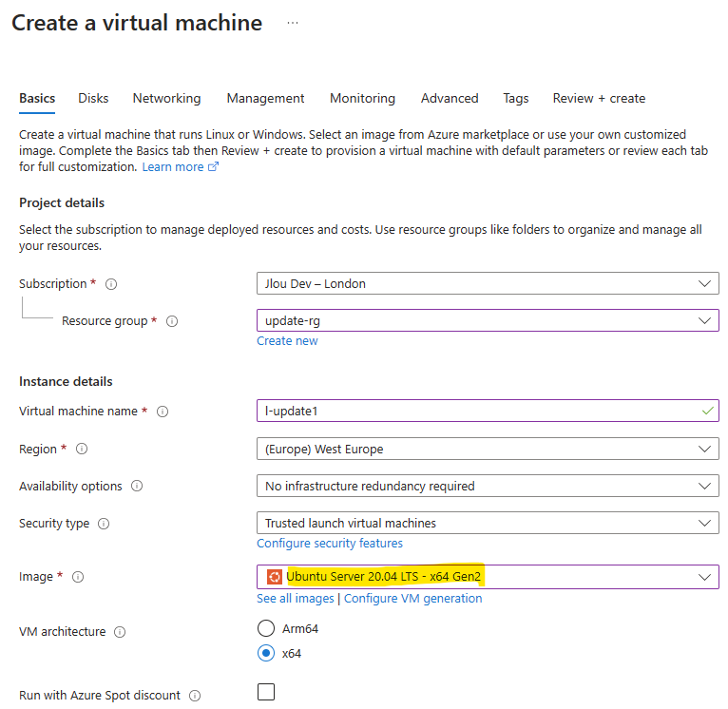The width and height of the screenshot is (728, 709).
Task: Show info tooltip for Resource group
Action: pyautogui.click(x=172, y=321)
